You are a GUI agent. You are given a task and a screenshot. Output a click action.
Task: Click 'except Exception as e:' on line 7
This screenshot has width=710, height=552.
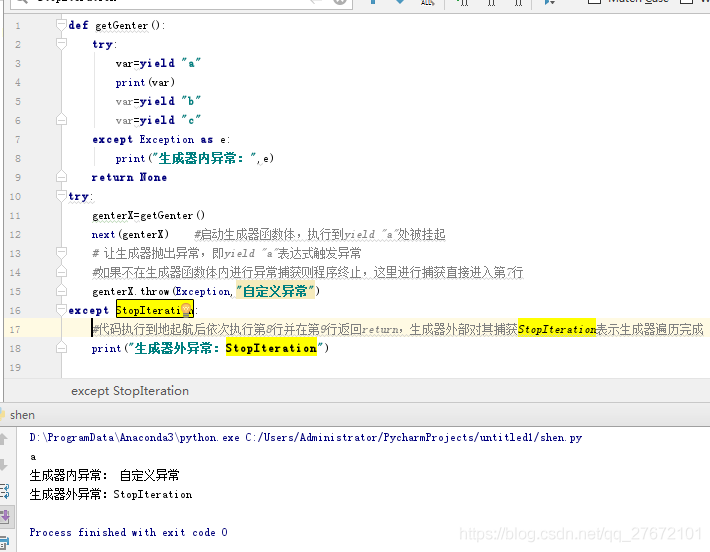pyautogui.click(x=161, y=139)
